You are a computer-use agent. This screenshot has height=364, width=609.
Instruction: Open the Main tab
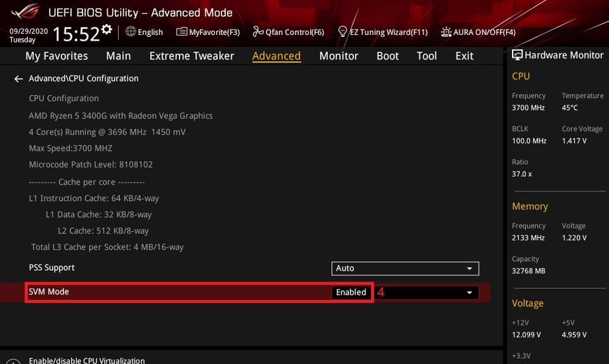click(x=119, y=56)
